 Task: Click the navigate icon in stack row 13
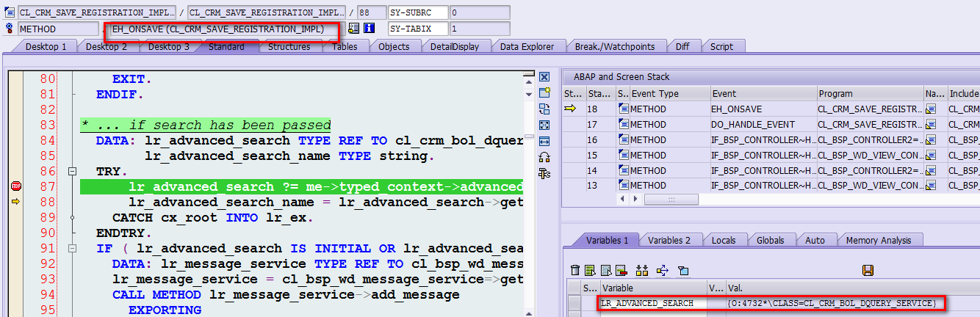click(931, 186)
